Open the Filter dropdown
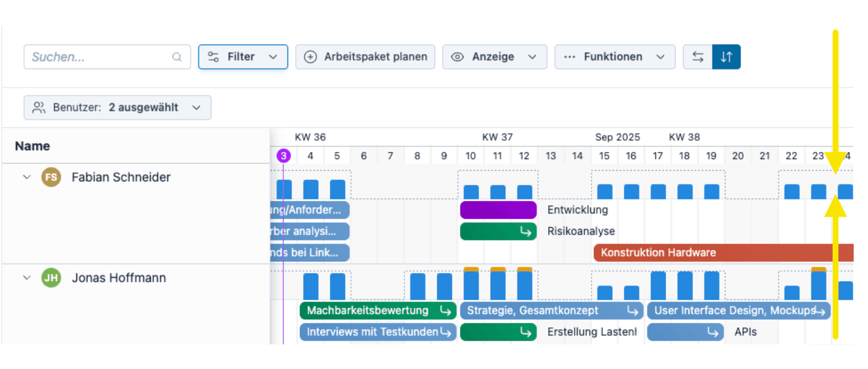 coord(243,57)
